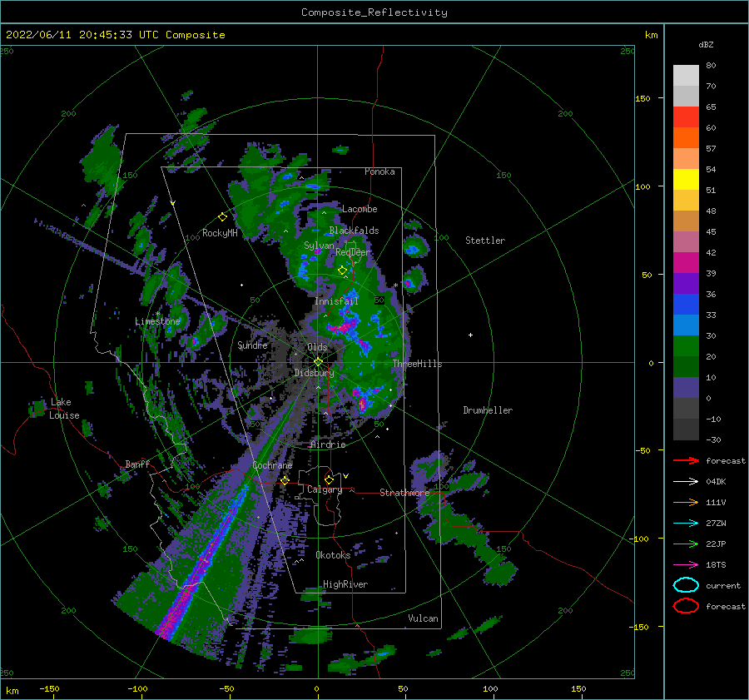
Task: Click the Strathmore town label
Action: pos(404,493)
